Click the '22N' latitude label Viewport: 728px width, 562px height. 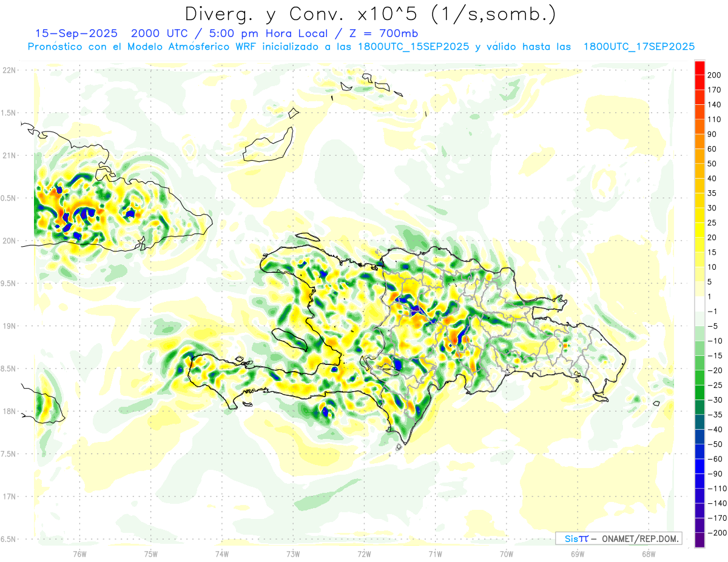click(x=8, y=70)
